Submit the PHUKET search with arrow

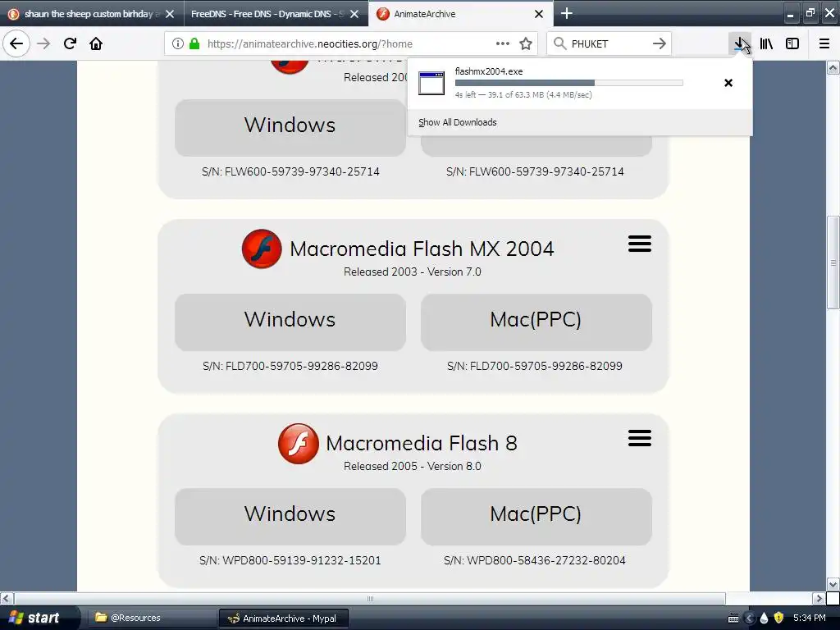[660, 43]
